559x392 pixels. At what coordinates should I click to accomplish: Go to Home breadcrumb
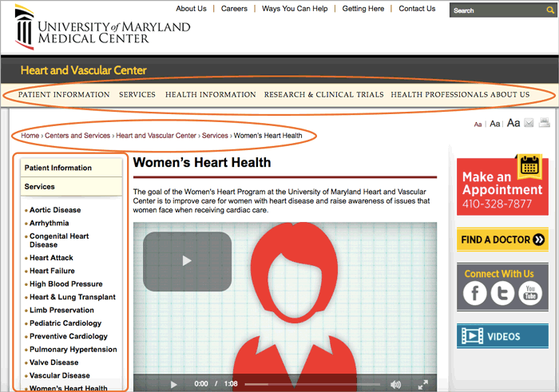tap(30, 136)
